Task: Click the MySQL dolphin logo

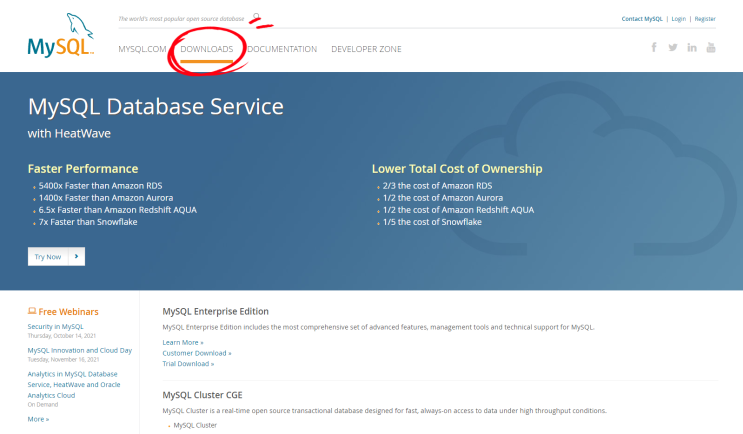Action: point(61,35)
